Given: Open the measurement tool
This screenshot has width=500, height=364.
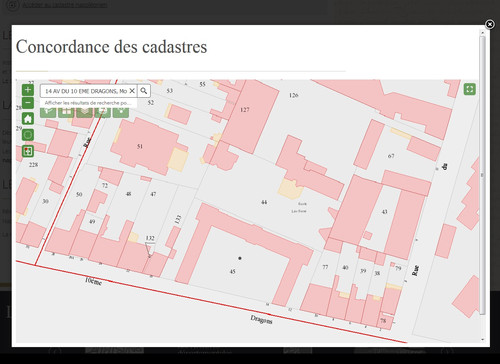Looking at the screenshot, I should (x=48, y=112).
